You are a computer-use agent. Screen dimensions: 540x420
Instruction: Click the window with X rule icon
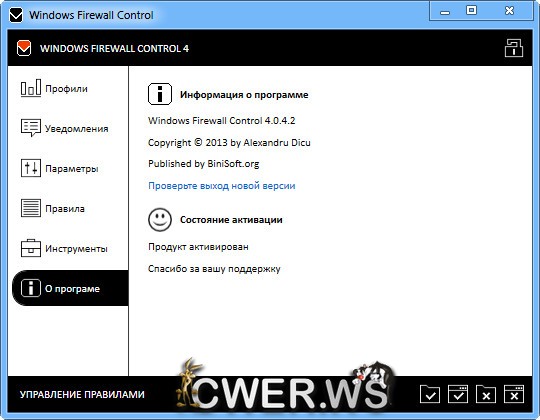pyautogui.click(x=514, y=394)
